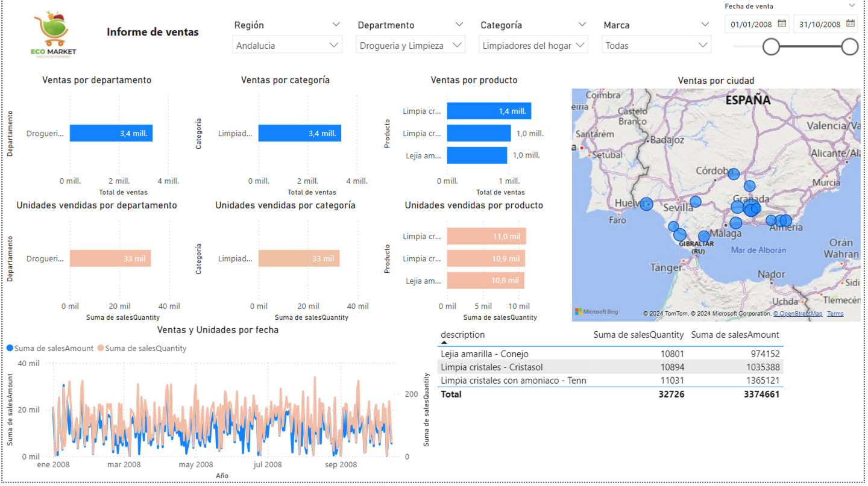Click the OpenStreetMap link on map
Viewport: 868px width, 486px height.
tap(798, 314)
